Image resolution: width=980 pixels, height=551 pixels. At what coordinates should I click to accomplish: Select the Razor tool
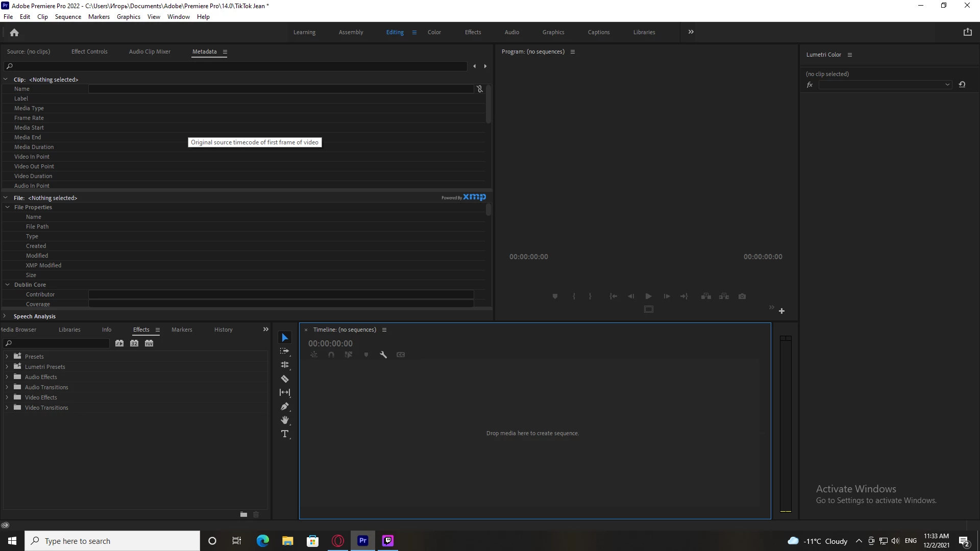tap(285, 379)
